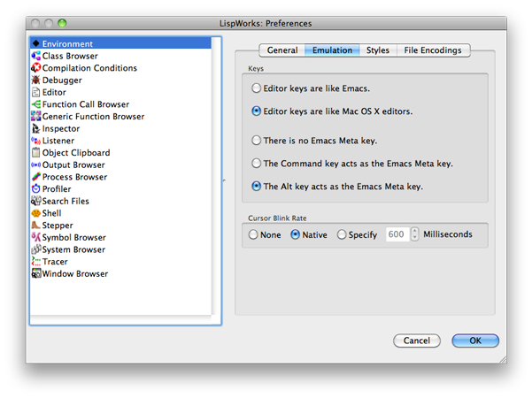The height and width of the screenshot is (398, 532).
Task: Confirm preferences with OK button
Action: [474, 341]
